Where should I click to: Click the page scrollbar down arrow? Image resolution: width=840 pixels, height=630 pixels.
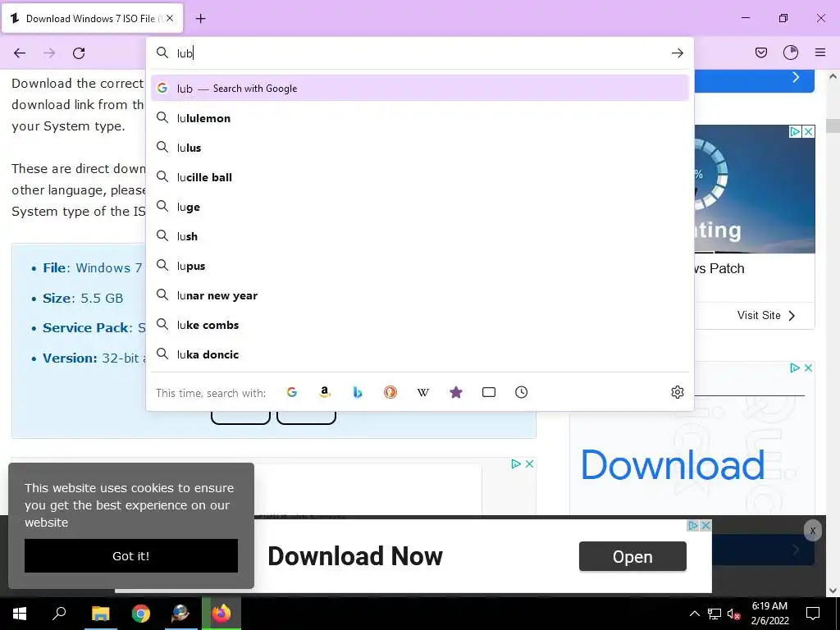click(x=833, y=591)
